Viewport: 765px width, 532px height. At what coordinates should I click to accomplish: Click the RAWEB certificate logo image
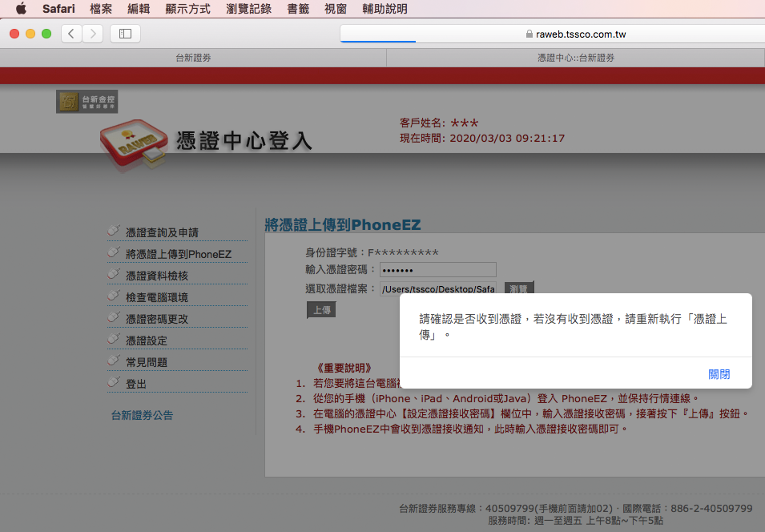pyautogui.click(x=134, y=145)
